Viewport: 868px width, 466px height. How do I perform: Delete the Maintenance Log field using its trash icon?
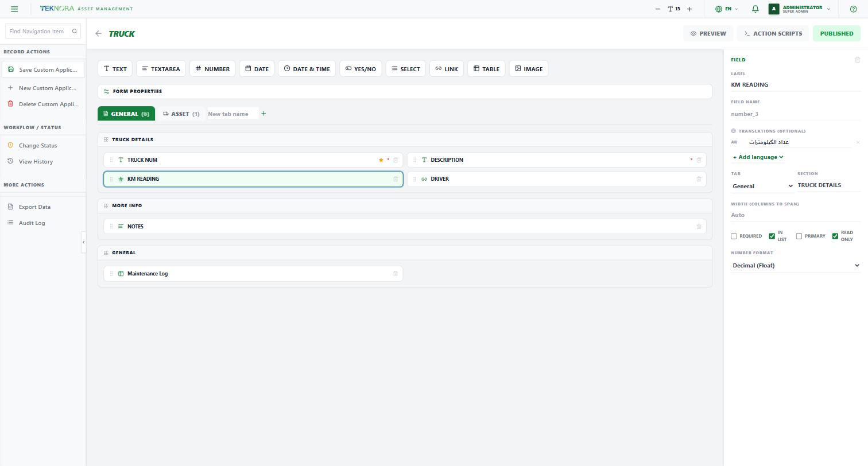(396, 274)
